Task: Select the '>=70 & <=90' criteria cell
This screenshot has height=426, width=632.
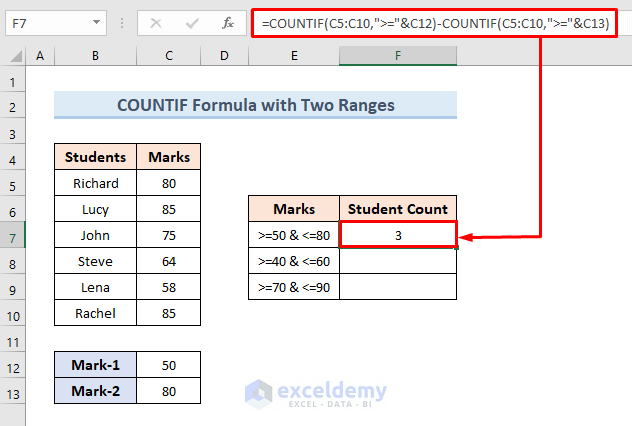Action: click(294, 287)
